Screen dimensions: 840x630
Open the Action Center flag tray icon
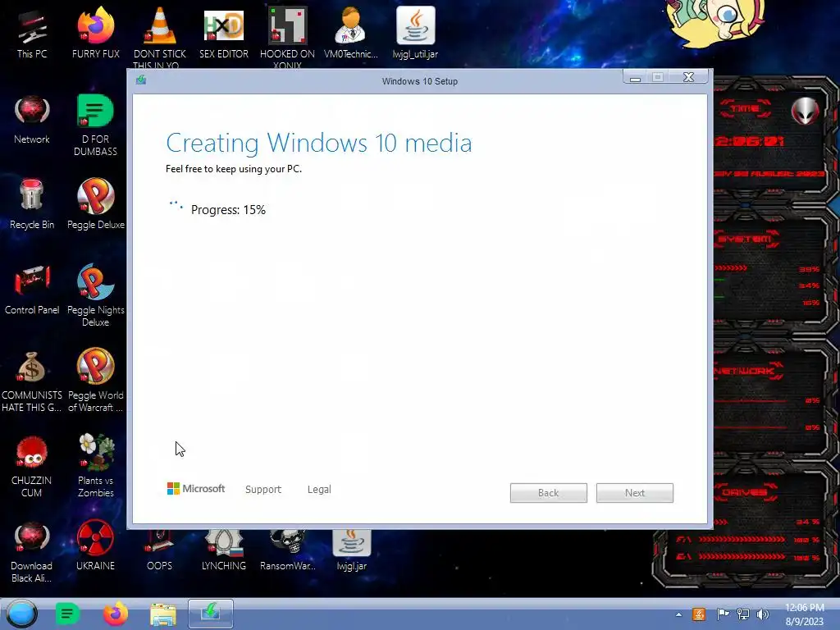pos(723,614)
